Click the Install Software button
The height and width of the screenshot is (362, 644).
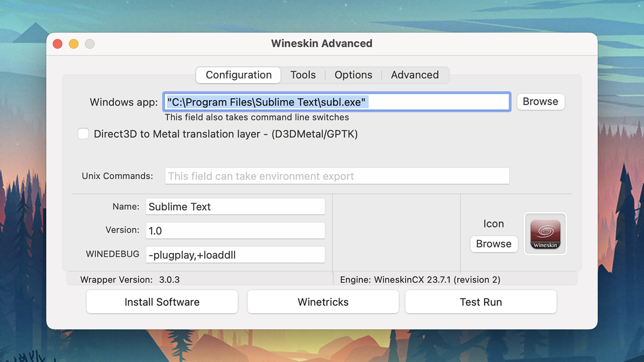(162, 302)
